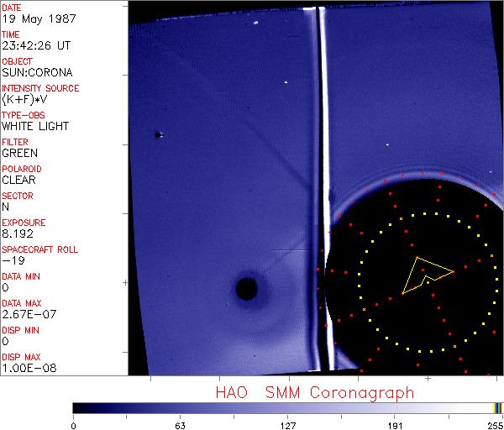
Task: Click the "1.00E-08" display max value
Action: coord(25,368)
